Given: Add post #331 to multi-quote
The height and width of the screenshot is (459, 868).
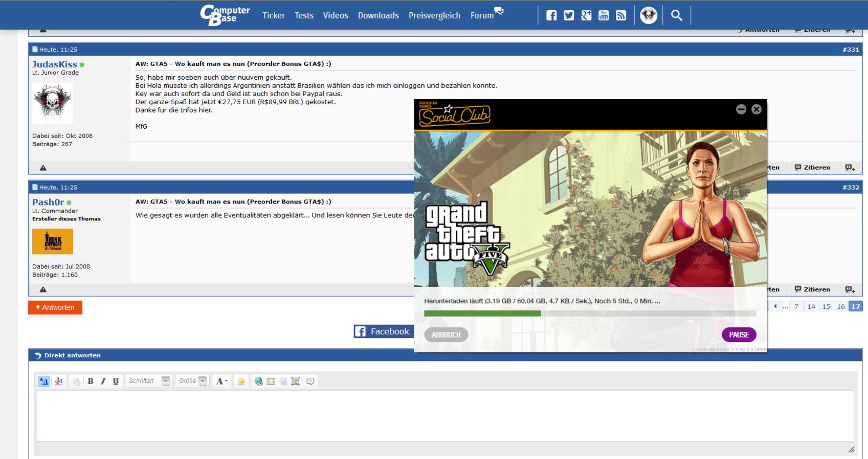Looking at the screenshot, I should click(x=850, y=168).
